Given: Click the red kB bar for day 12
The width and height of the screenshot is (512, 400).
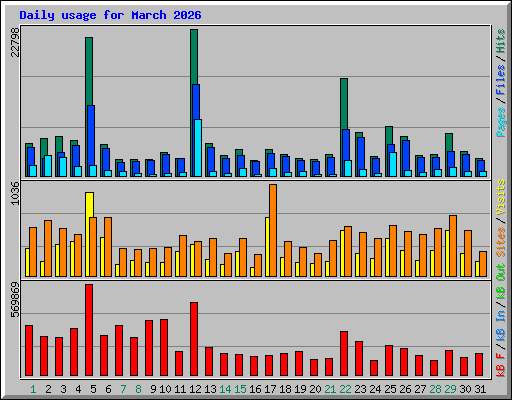Looking at the screenshot, I should pyautogui.click(x=194, y=339).
